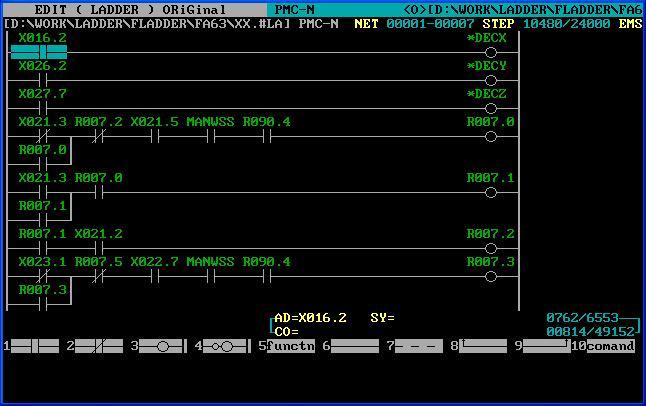Select MANWSS contact in the R007.3 rung
This screenshot has width=646, height=406.
coord(211,277)
